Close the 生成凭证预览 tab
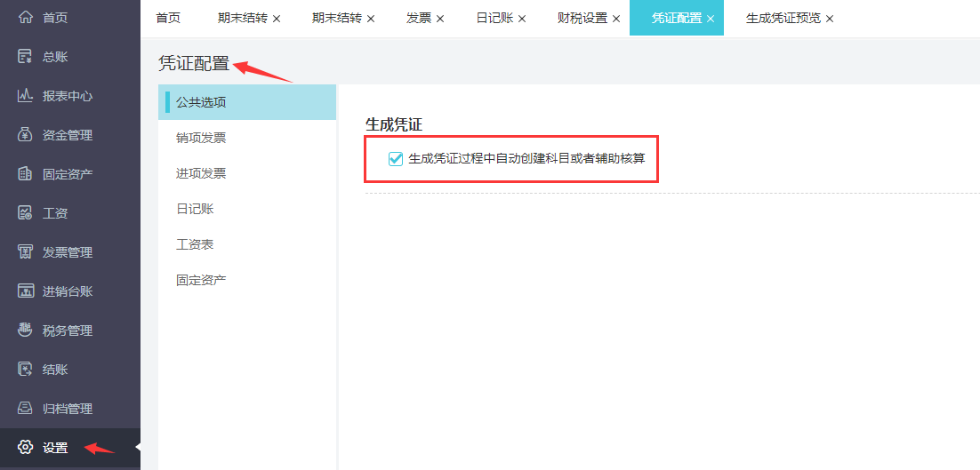The height and width of the screenshot is (470, 980). (830, 19)
